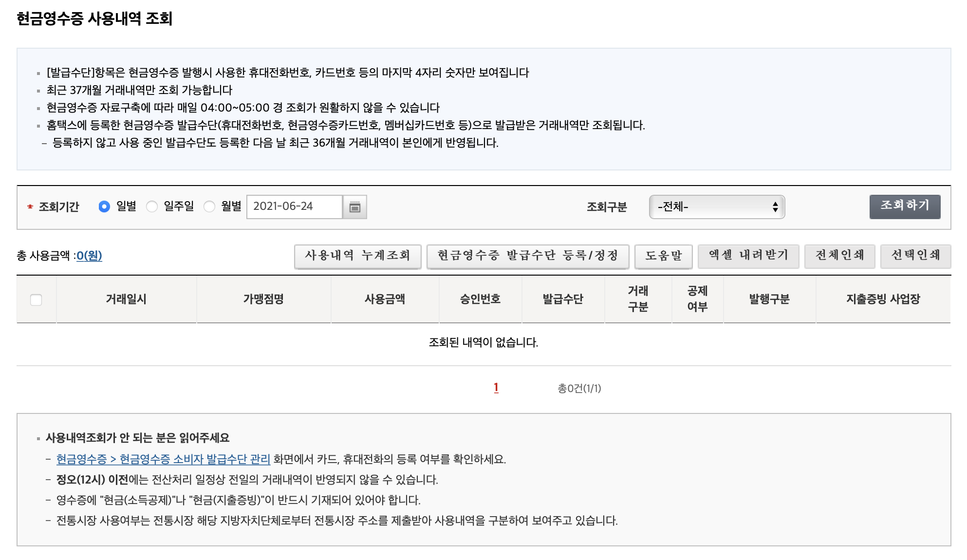This screenshot has height=560, width=967.
Task: Select the 일별 radio button
Action: pos(104,207)
